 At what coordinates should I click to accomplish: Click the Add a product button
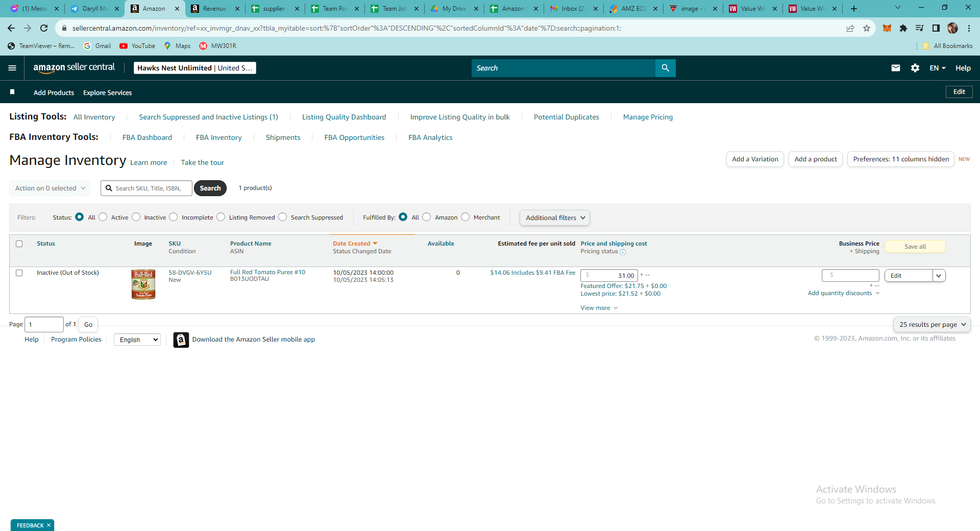pyautogui.click(x=815, y=159)
